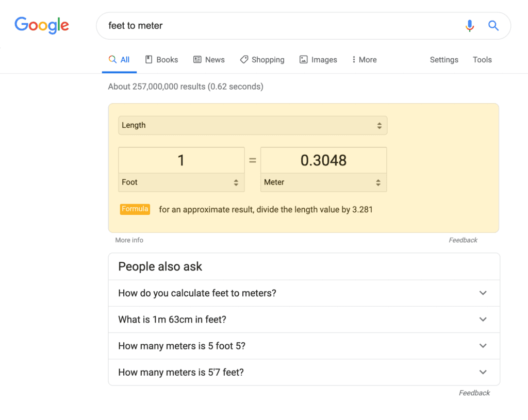
Task: Click the results count text 'About 257,000,000 results'
Action: tap(157, 87)
